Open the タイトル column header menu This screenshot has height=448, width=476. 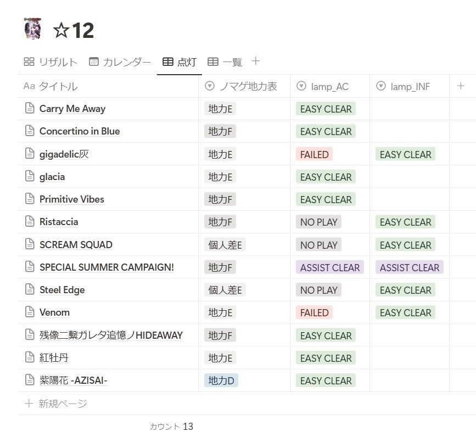click(x=108, y=86)
